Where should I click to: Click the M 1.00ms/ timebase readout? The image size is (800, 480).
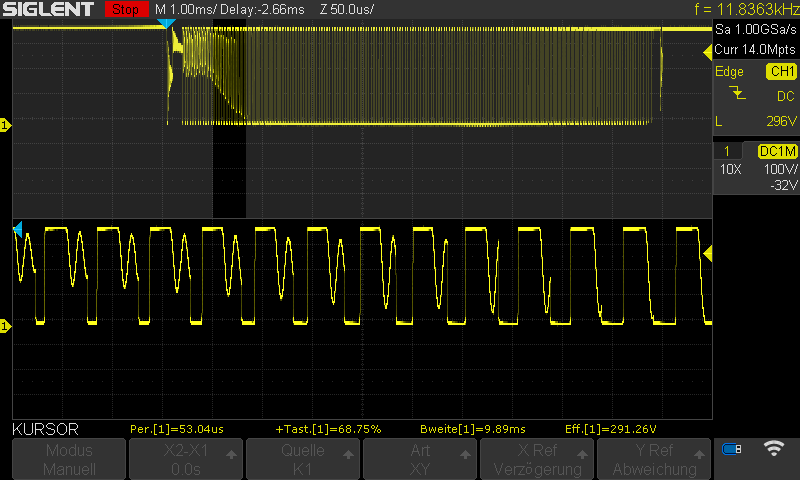click(186, 9)
